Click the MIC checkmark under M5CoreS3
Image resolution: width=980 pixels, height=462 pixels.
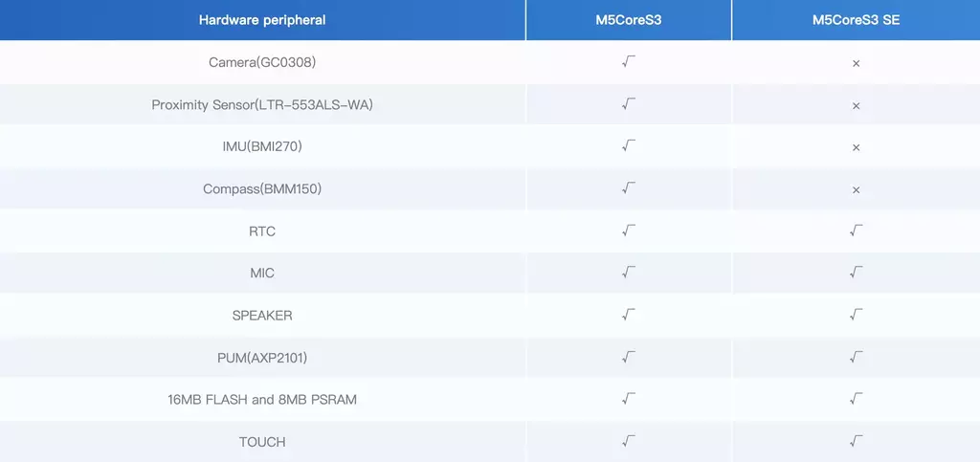[x=629, y=273]
